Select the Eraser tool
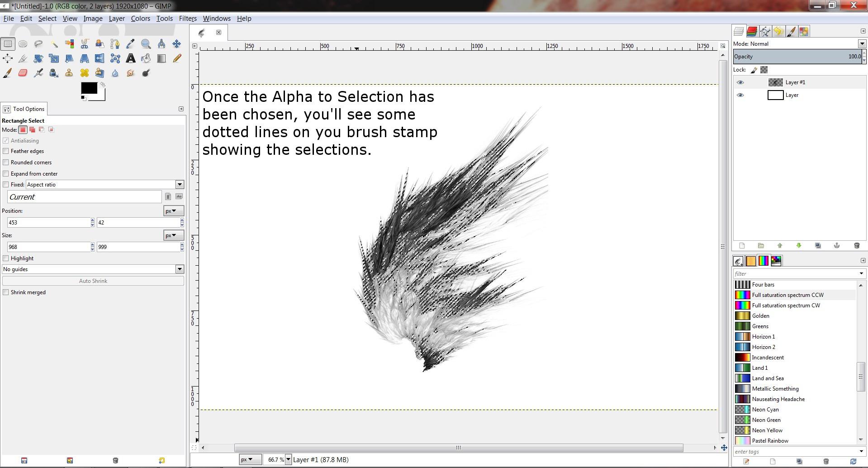 [x=23, y=73]
